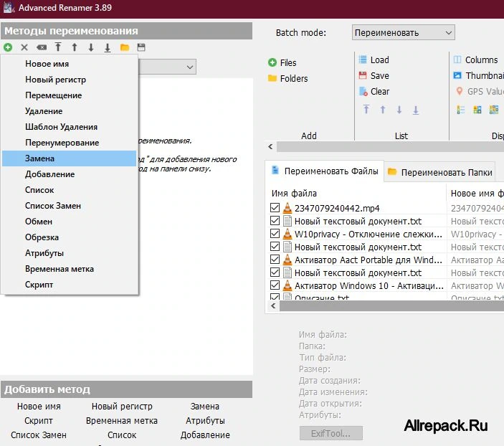
Task: Choose Шаблон Удаления menu entry
Action: coord(70,127)
